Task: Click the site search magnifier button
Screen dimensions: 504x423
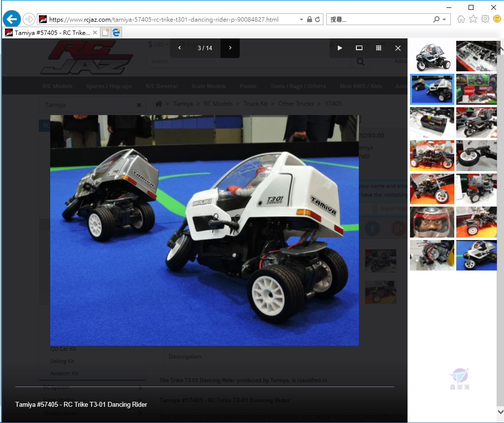Action: point(361,61)
